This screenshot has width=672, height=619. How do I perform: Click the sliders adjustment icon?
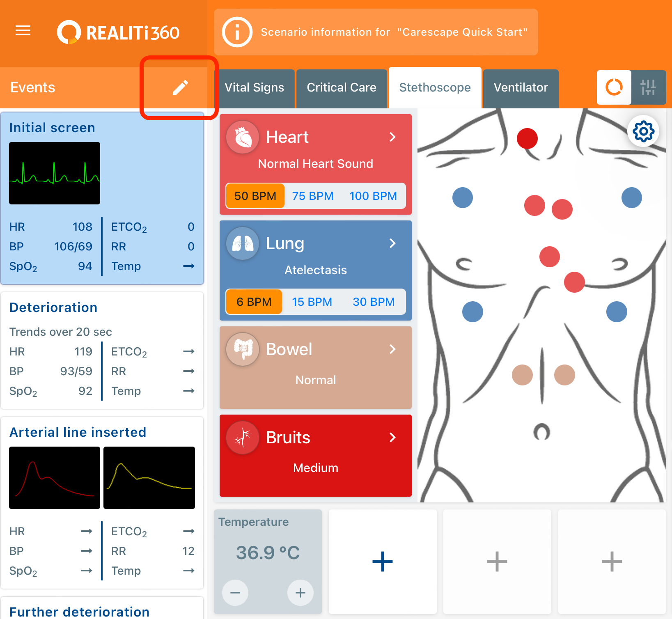[648, 87]
